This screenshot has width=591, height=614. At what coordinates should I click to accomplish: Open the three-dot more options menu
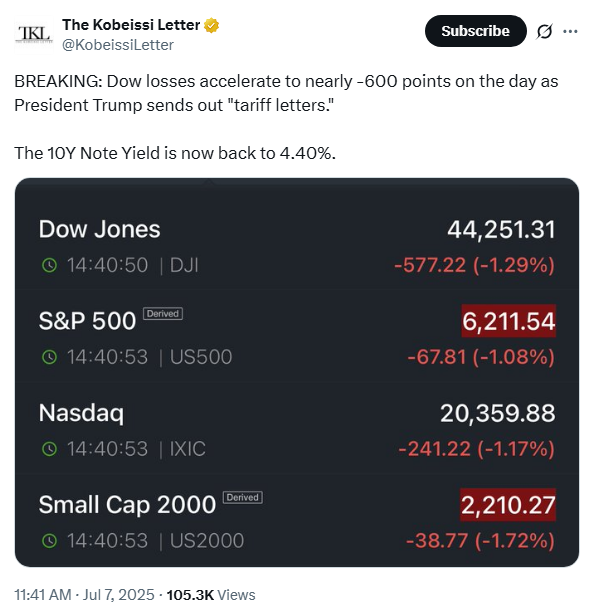(x=570, y=31)
